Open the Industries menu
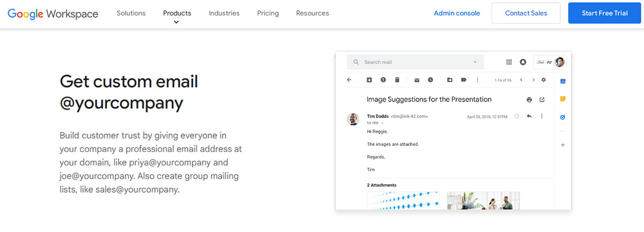This screenshot has width=644, height=232. pyautogui.click(x=224, y=13)
